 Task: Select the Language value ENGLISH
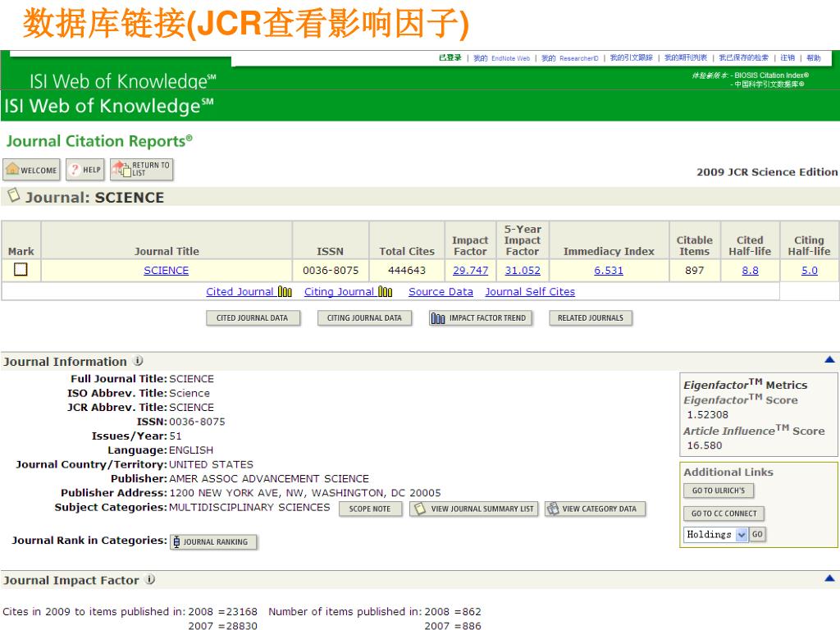tap(191, 450)
